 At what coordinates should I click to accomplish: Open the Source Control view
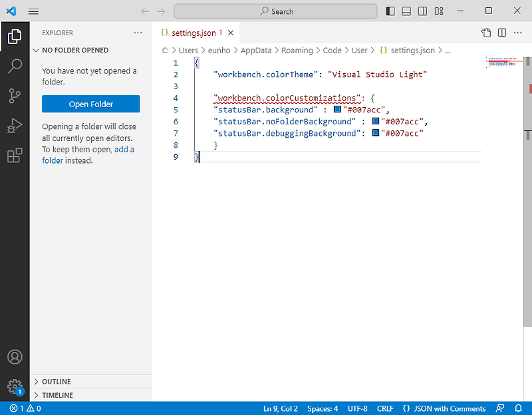pos(15,95)
